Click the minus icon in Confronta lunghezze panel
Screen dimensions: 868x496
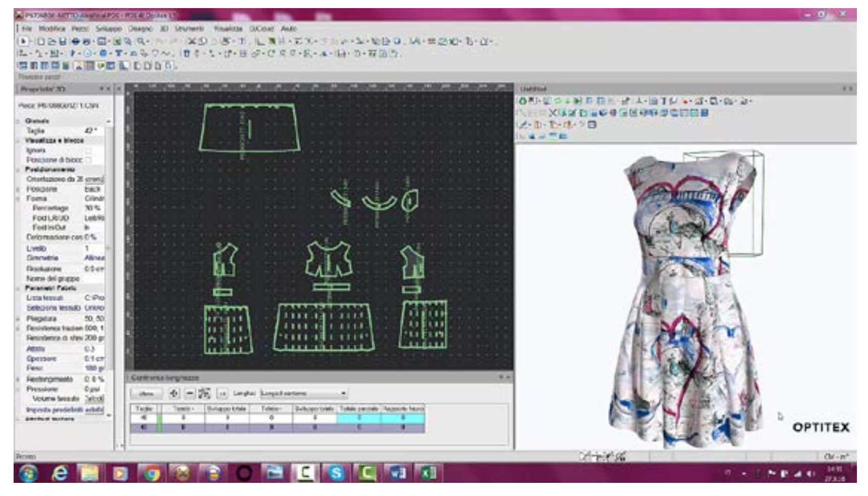(190, 393)
